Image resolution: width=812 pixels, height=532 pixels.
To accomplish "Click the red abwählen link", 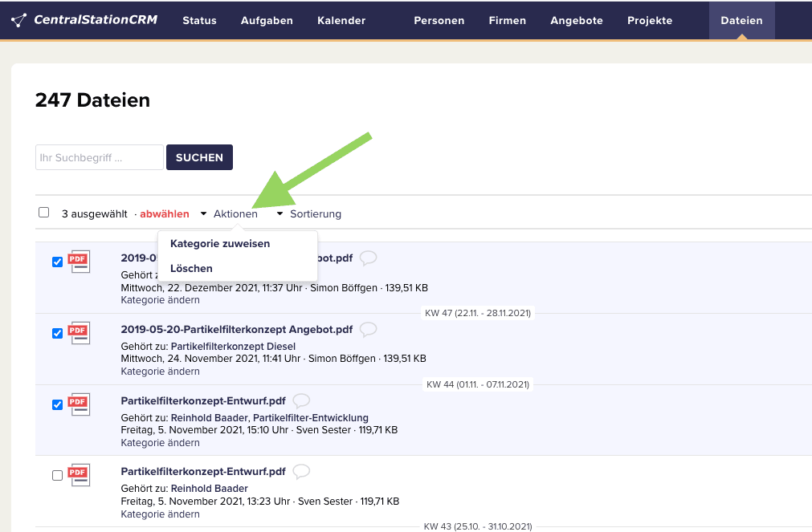I will [x=165, y=214].
